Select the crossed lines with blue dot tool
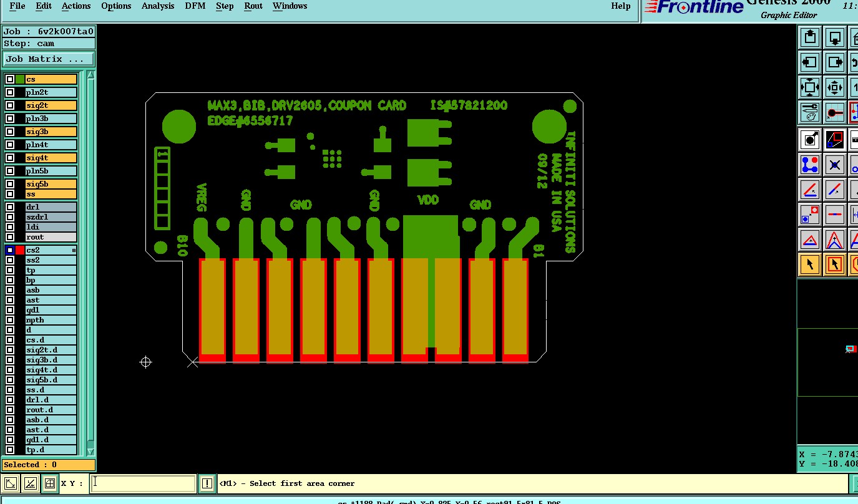 835,165
